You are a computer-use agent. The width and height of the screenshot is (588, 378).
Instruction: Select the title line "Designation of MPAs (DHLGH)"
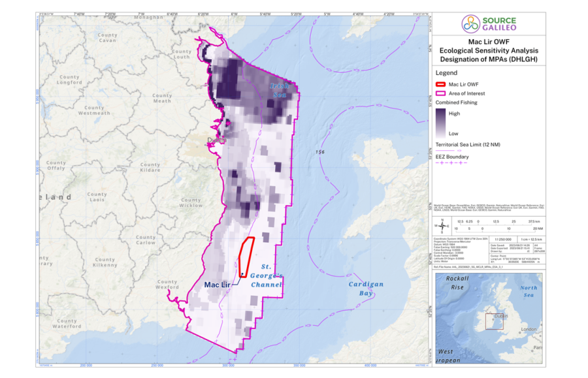489,59
